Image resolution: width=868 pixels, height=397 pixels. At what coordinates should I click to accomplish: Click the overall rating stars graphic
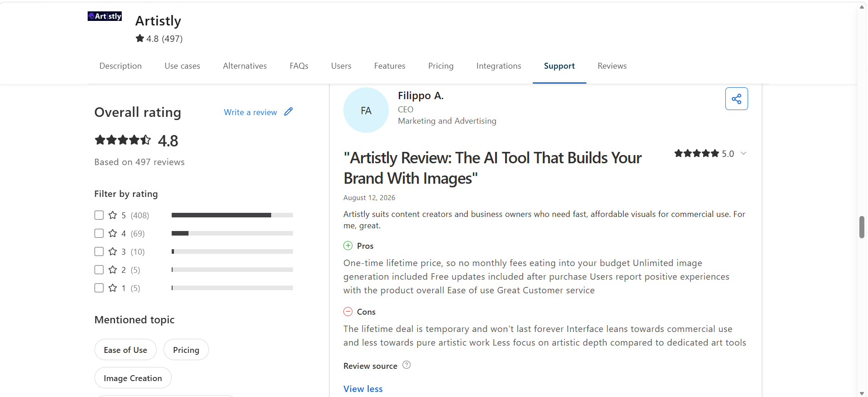tap(123, 140)
